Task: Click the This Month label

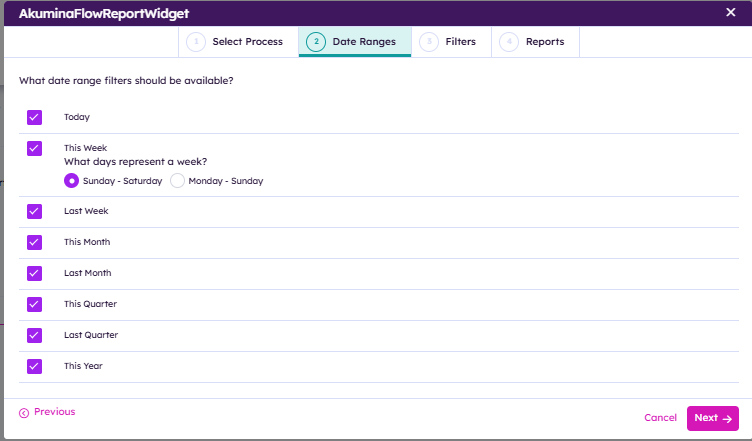Action: [x=87, y=242]
